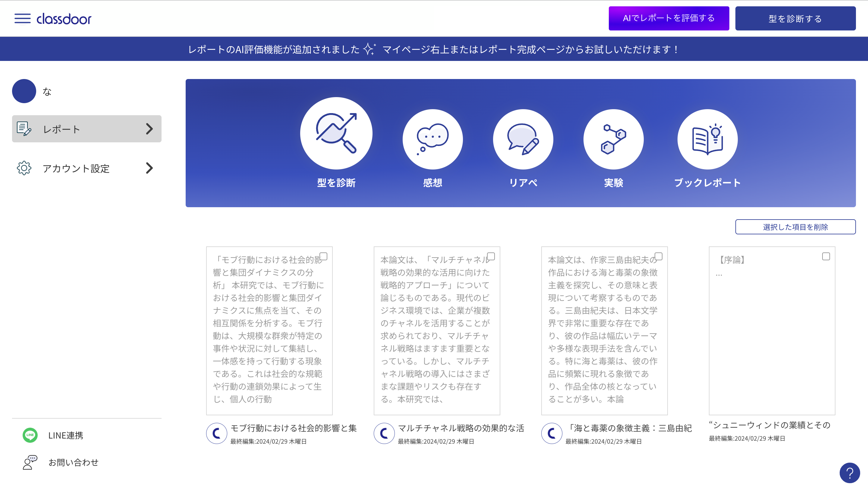Open the 実験 molecule icon

[613, 139]
